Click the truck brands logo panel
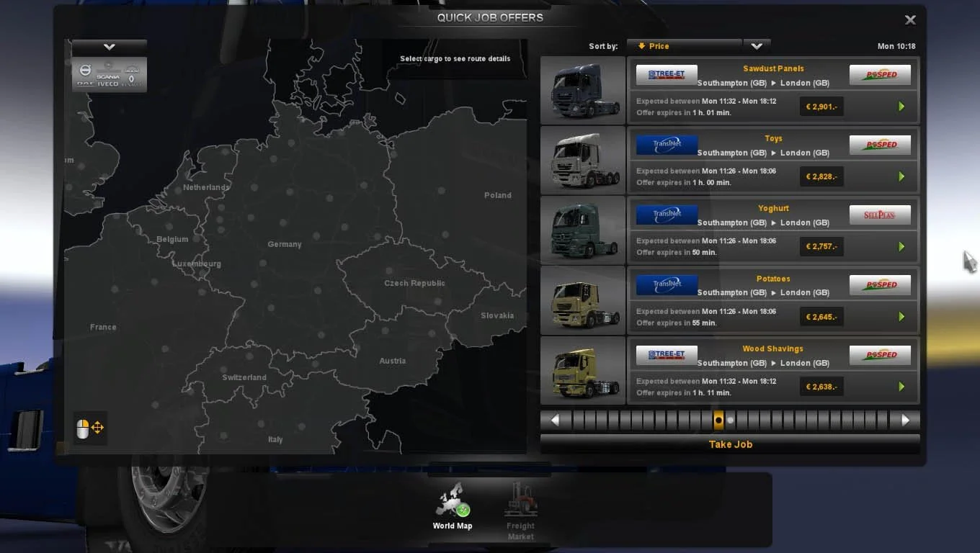This screenshot has width=980, height=553. coord(110,75)
